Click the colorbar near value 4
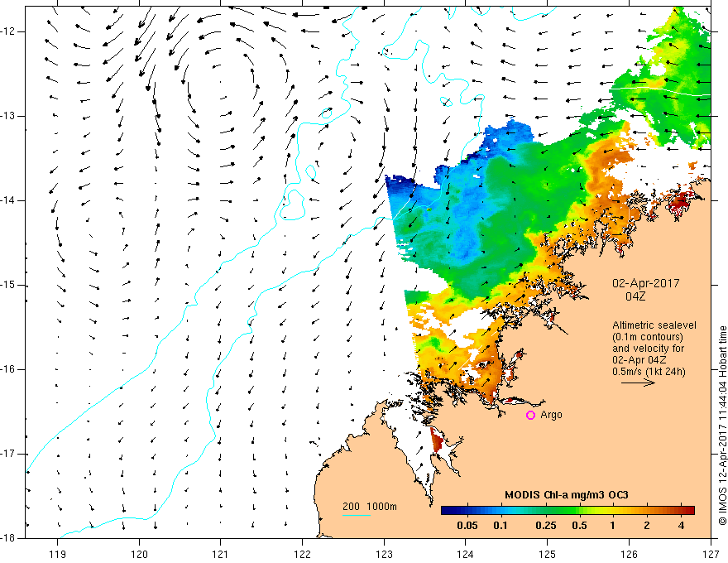 [681, 511]
